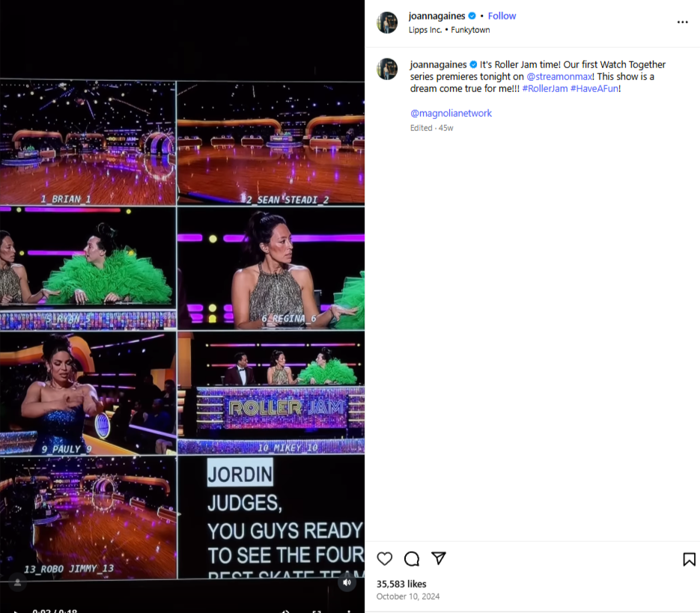The image size is (700, 613).
Task: Open the #RollerJam hashtag
Action: (x=544, y=88)
